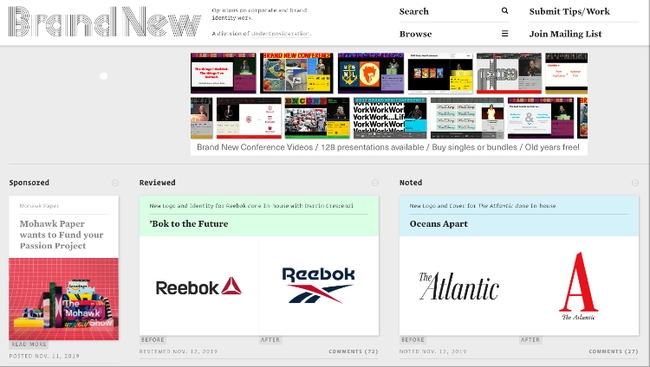Click the Sponsored section heading
Screen dimensions: 650x367
point(29,182)
